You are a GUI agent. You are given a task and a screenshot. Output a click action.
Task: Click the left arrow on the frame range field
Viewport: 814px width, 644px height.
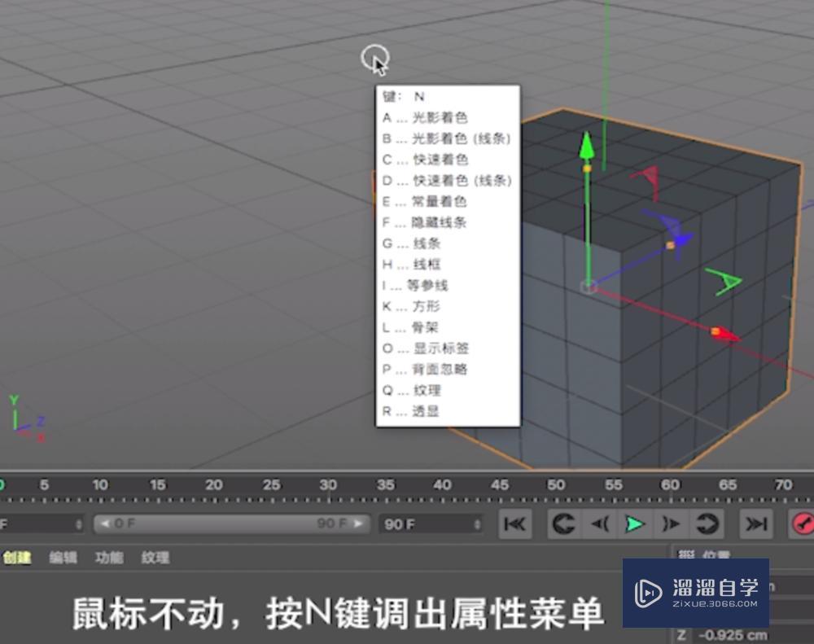tap(107, 524)
